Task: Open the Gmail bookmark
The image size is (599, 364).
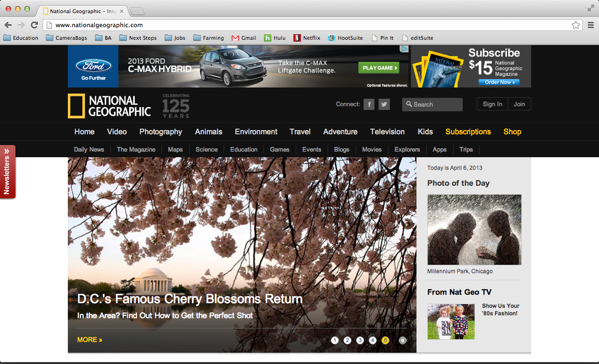Action: (x=244, y=38)
